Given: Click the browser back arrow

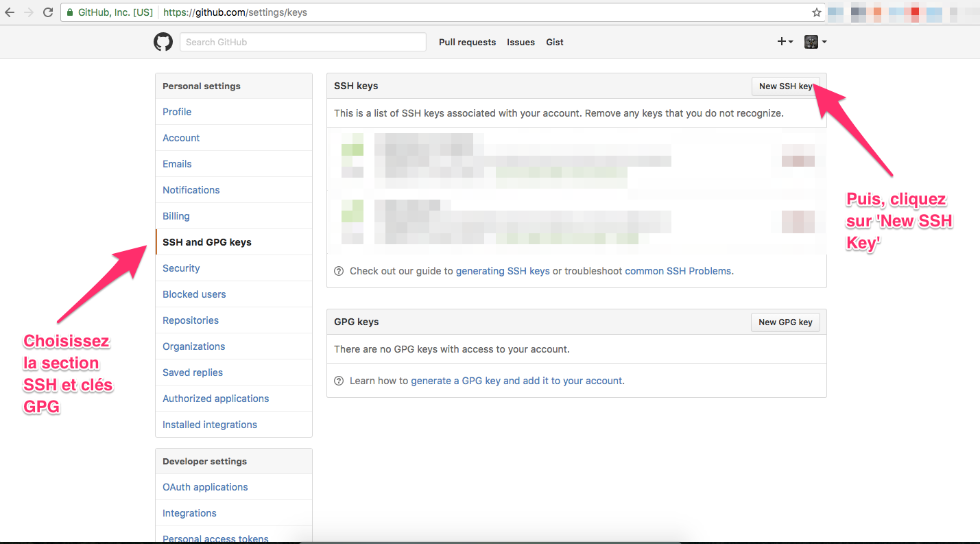Looking at the screenshot, I should (x=10, y=12).
